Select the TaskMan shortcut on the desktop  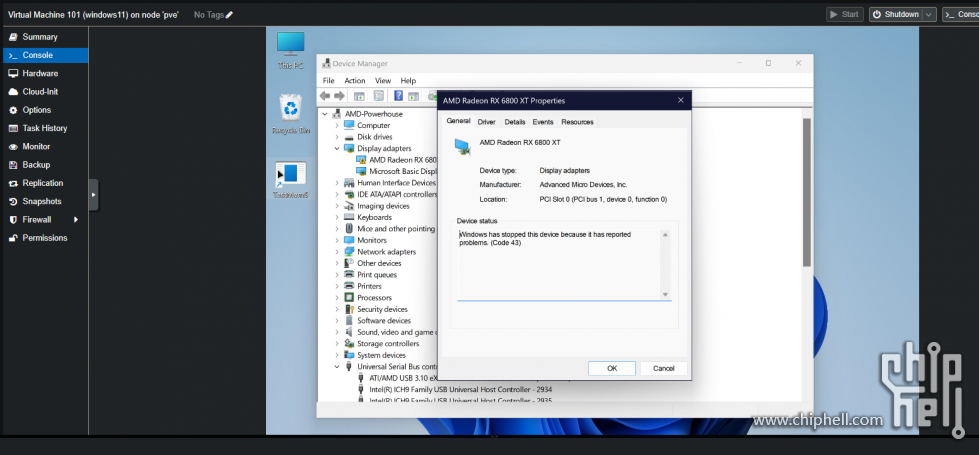point(291,180)
